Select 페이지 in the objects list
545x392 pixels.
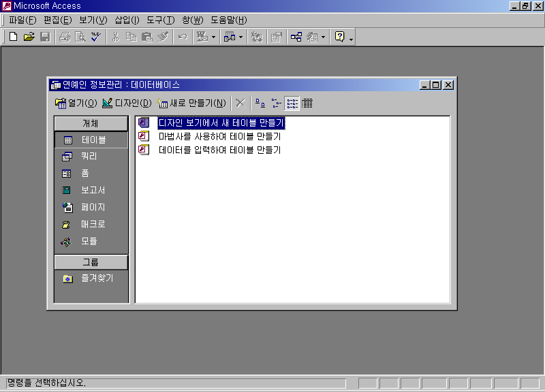click(91, 208)
